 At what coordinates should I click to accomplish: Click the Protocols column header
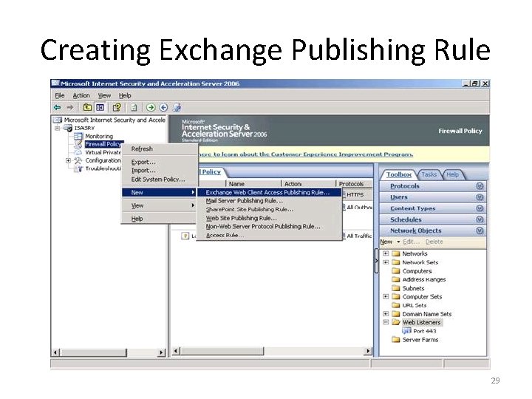click(355, 183)
